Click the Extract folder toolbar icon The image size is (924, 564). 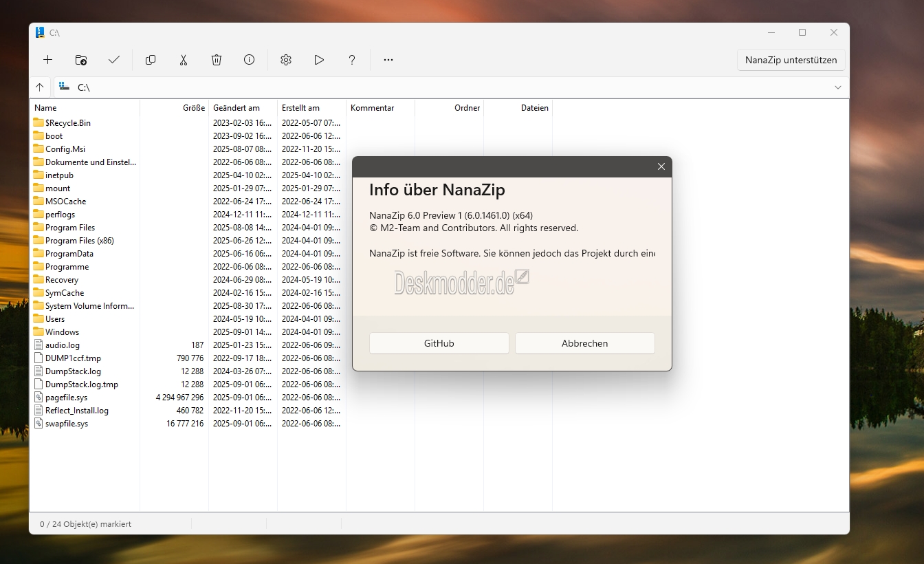click(x=81, y=60)
